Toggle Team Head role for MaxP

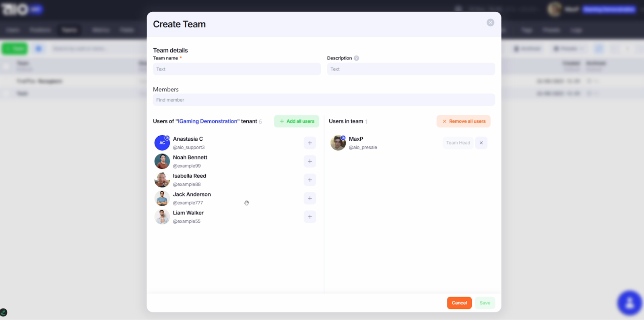[458, 143]
